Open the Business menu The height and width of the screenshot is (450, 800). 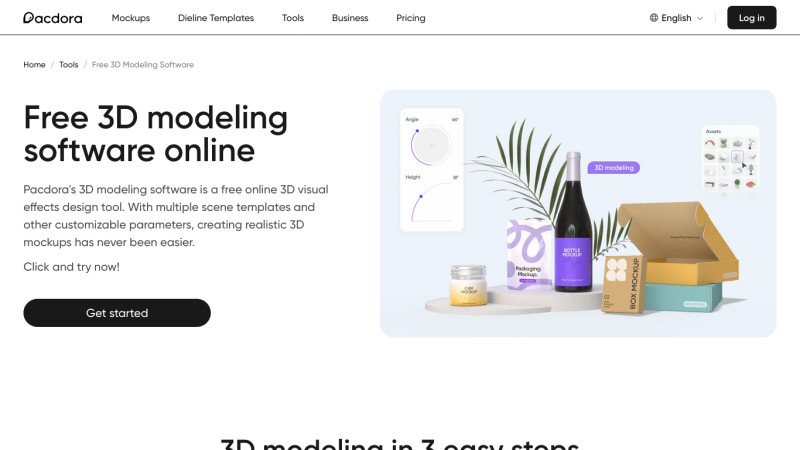[350, 18]
